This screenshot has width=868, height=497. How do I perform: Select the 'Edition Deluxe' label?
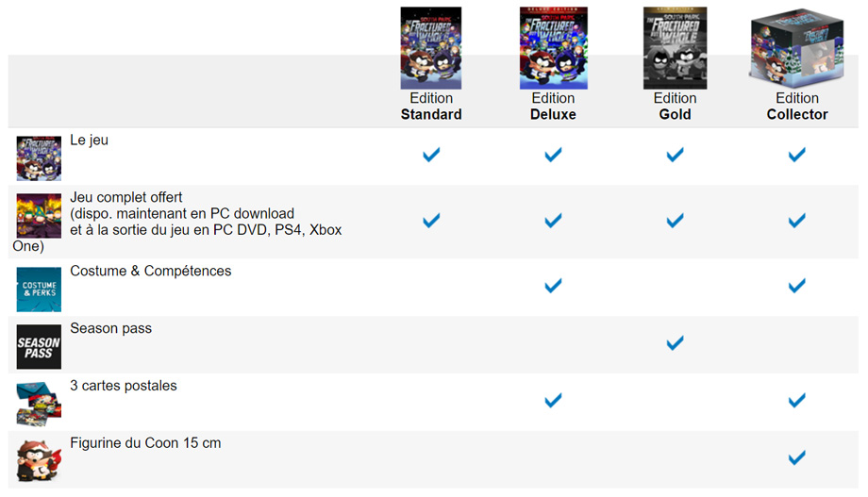[x=553, y=107]
